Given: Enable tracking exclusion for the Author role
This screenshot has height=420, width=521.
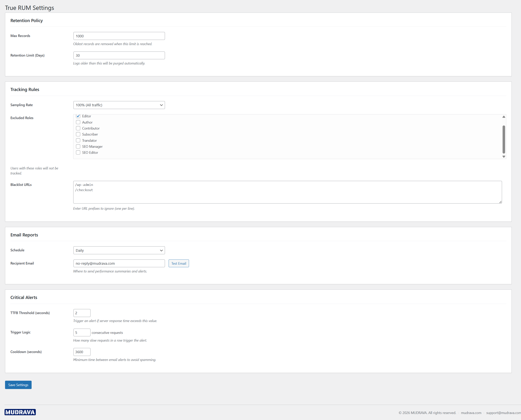Looking at the screenshot, I should coord(78,122).
